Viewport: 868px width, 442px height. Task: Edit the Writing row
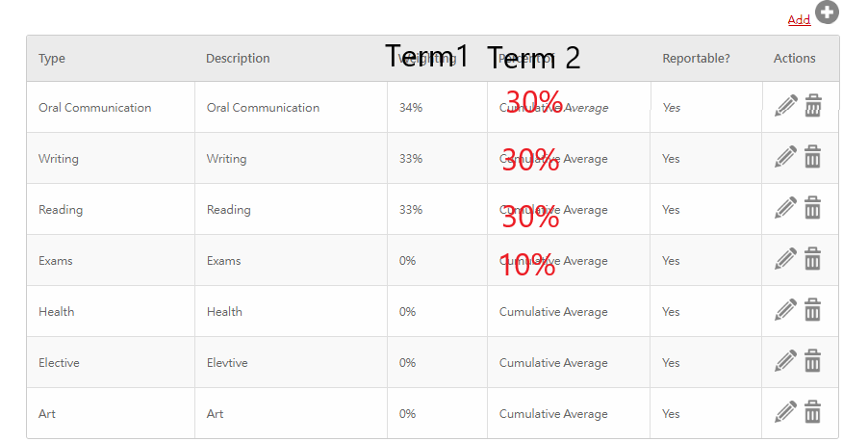tap(786, 156)
